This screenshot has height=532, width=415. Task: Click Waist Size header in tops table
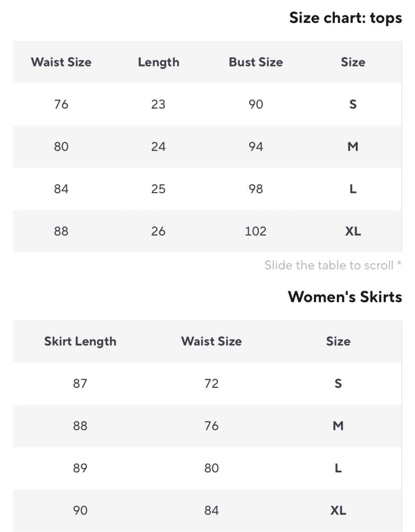61,62
